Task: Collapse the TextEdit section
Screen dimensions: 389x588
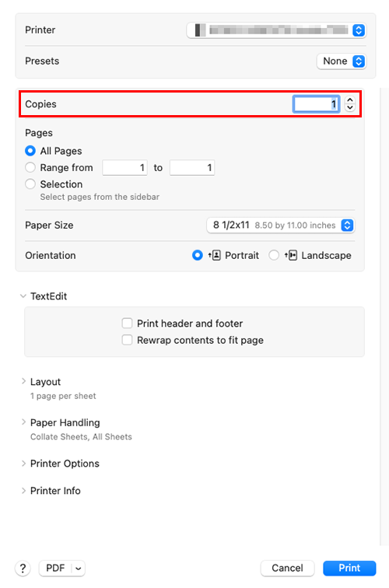Action: 23,296
